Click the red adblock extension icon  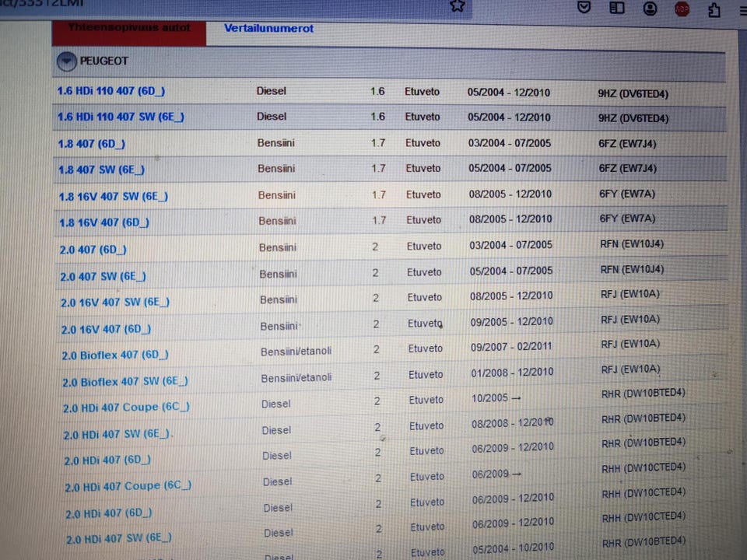point(682,9)
